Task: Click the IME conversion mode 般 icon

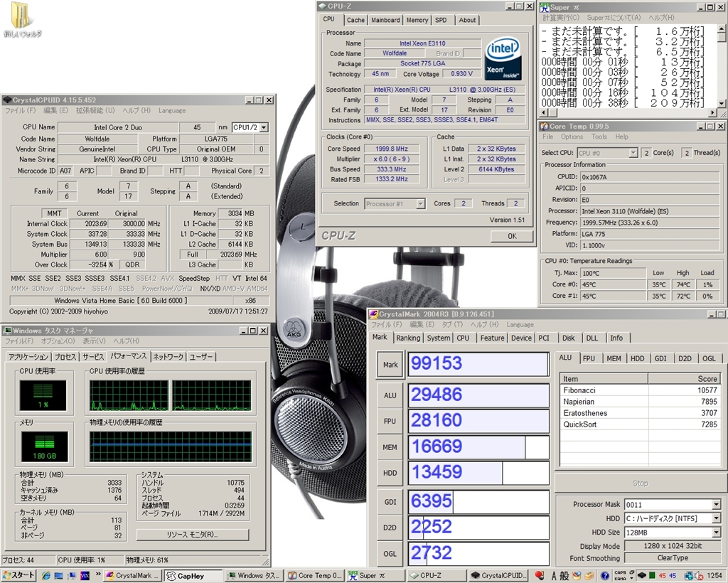Action: (x=564, y=576)
